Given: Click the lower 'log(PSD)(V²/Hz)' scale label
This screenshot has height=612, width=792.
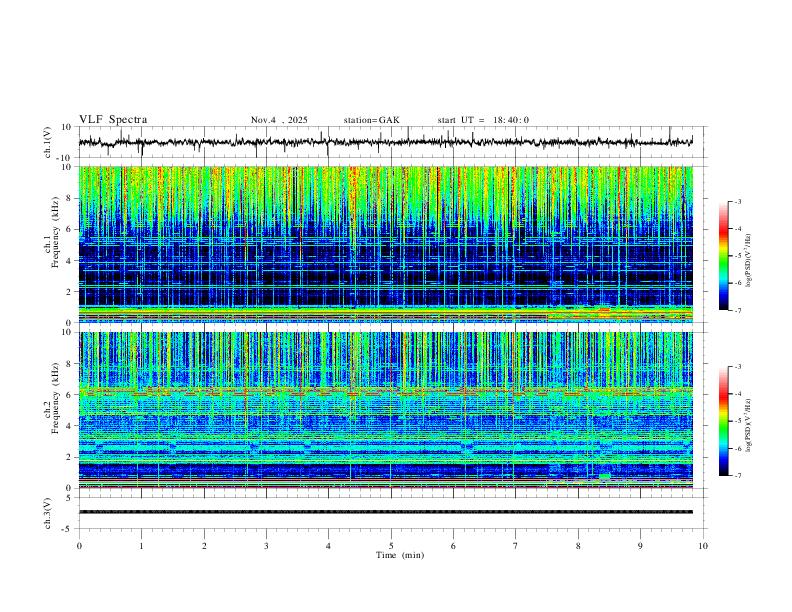Looking at the screenshot, I should 749,425.
